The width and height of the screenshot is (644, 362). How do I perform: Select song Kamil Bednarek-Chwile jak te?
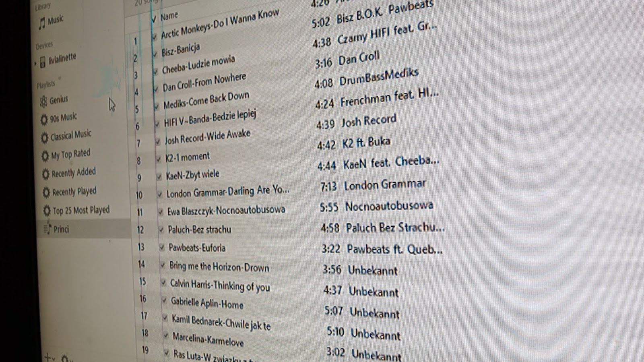tap(221, 322)
